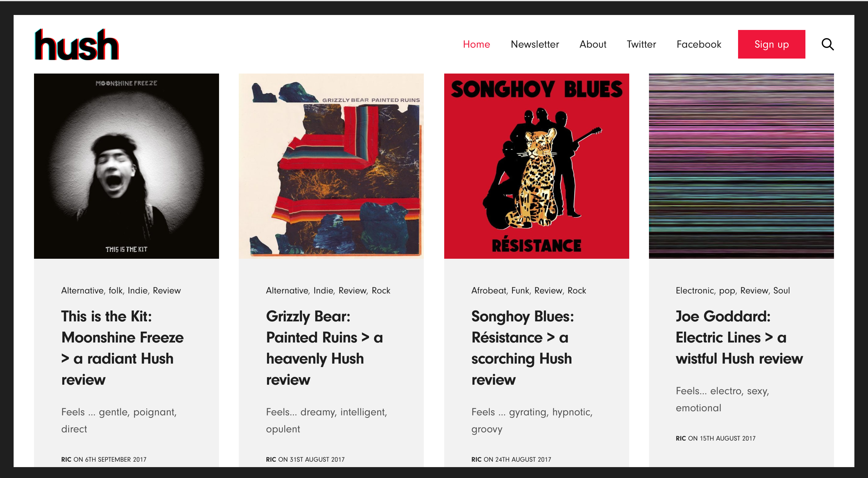The width and height of the screenshot is (868, 478).
Task: Filter posts by the folk category
Action: pos(116,290)
